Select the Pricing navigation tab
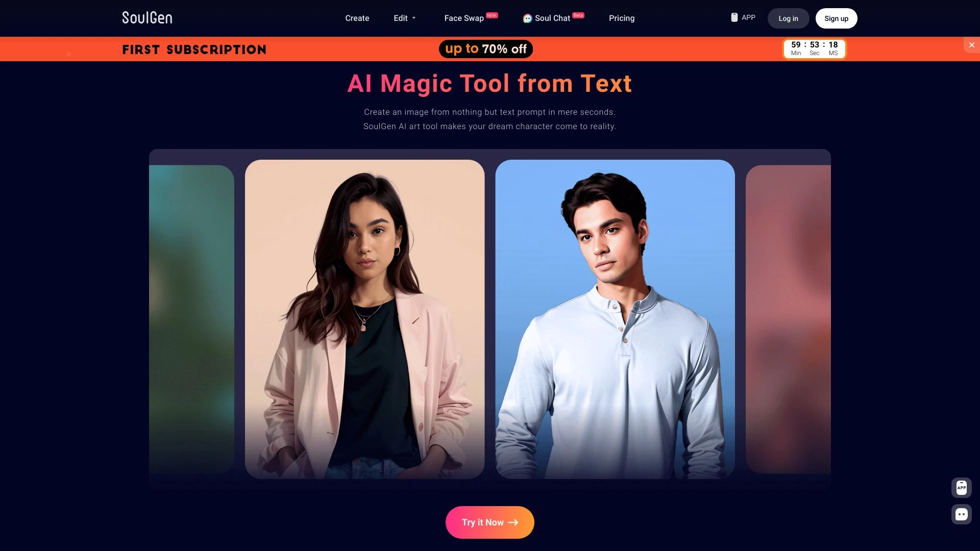 pos(622,18)
